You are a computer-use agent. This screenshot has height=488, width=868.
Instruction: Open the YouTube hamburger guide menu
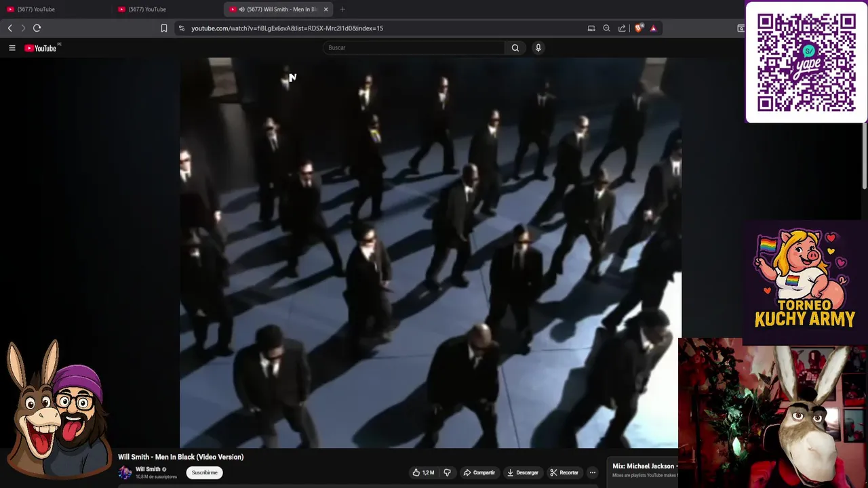[12, 48]
